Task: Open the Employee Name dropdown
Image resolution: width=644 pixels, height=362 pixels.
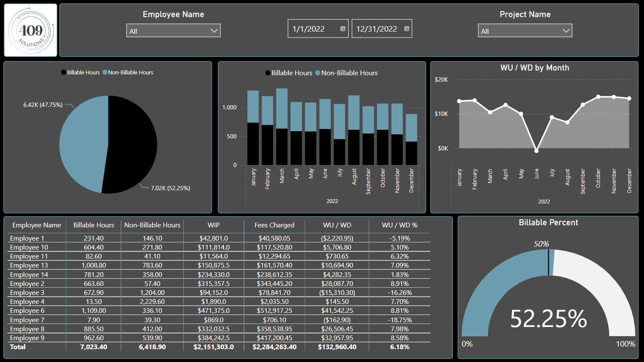Action: 173,31
